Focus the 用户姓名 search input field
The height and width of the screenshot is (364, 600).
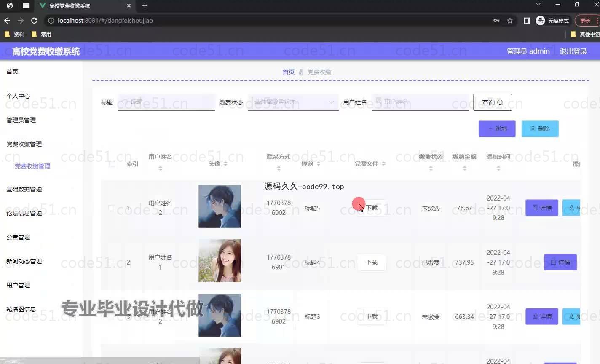tap(420, 102)
